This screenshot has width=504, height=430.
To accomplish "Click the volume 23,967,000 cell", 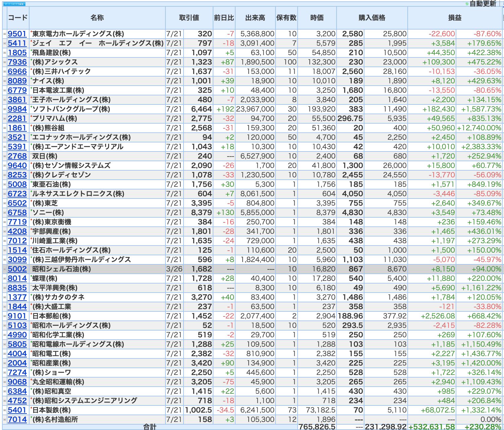I will (x=255, y=109).
